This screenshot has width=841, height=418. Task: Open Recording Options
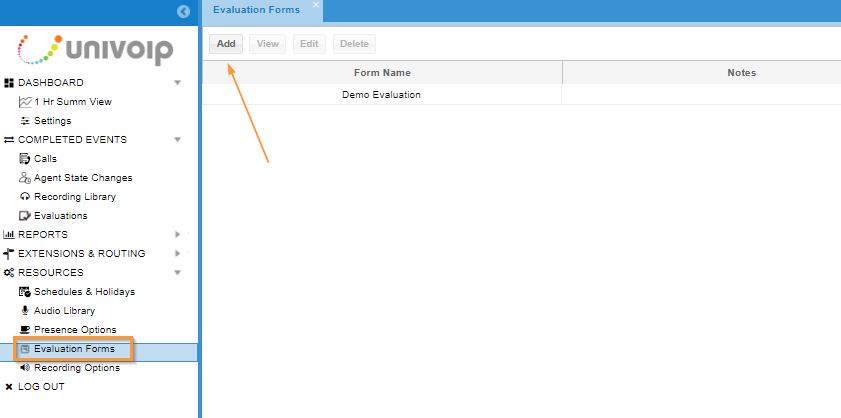coord(77,368)
